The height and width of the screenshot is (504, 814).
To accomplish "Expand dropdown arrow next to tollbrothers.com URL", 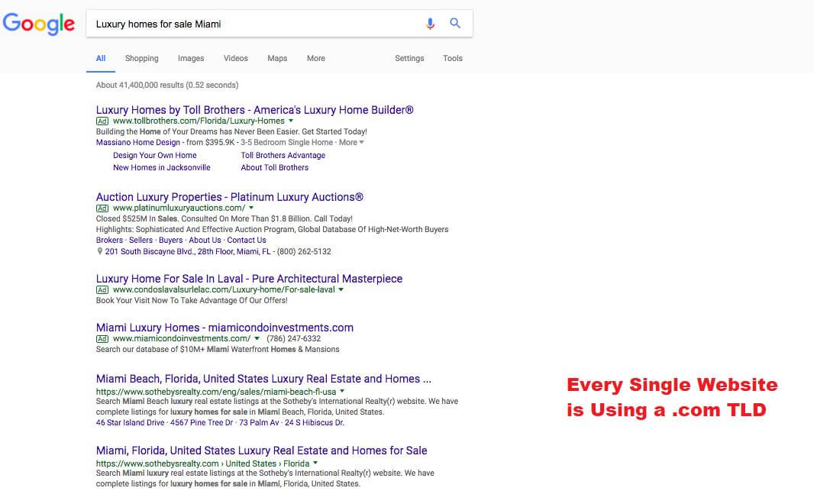I will click(291, 121).
